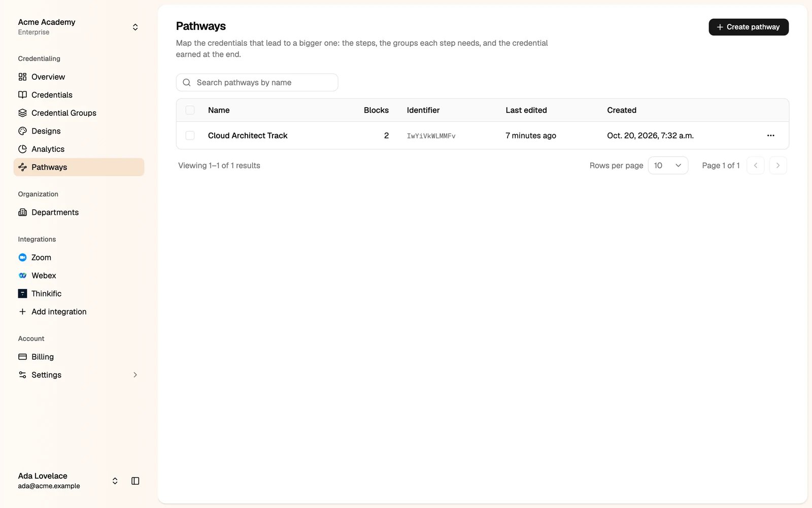Go to Credential Groups menu item

click(79, 113)
